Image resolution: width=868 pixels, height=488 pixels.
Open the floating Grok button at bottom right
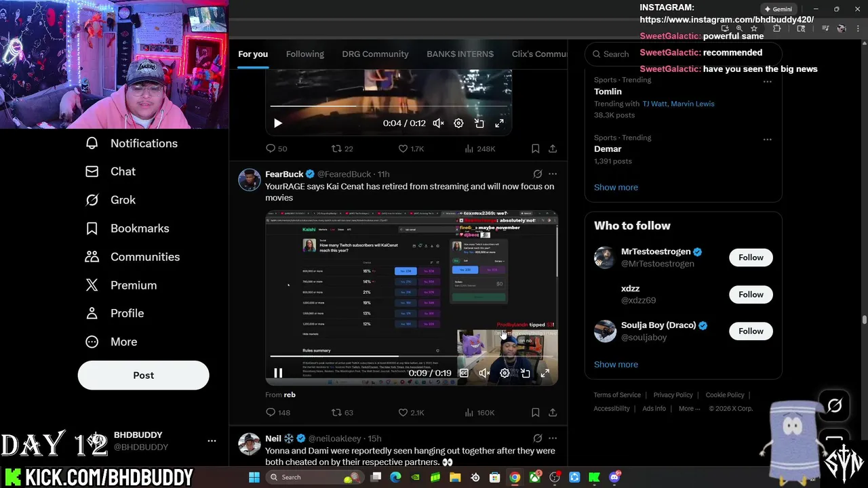834,405
